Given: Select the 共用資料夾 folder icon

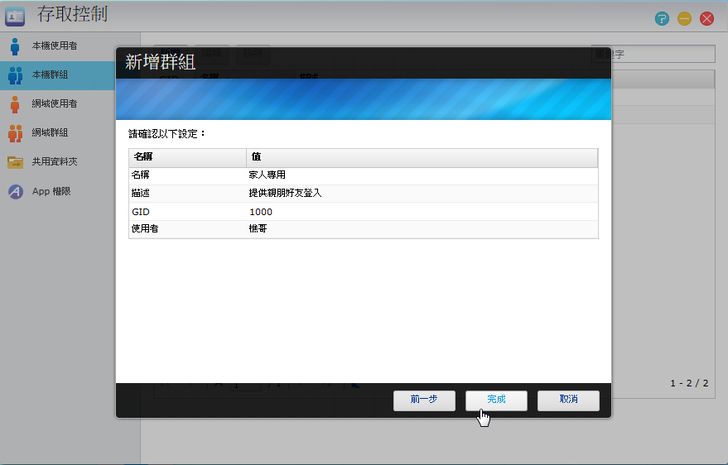Looking at the screenshot, I should tap(15, 162).
